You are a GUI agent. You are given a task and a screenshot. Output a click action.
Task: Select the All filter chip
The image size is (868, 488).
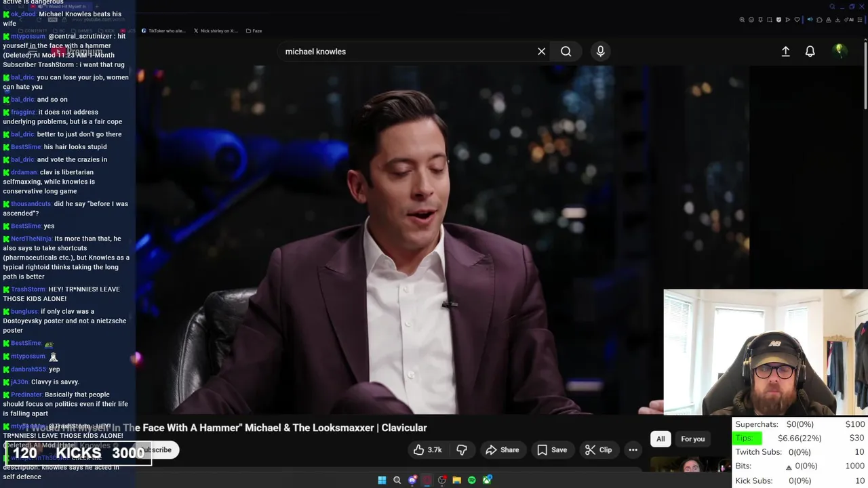click(660, 439)
